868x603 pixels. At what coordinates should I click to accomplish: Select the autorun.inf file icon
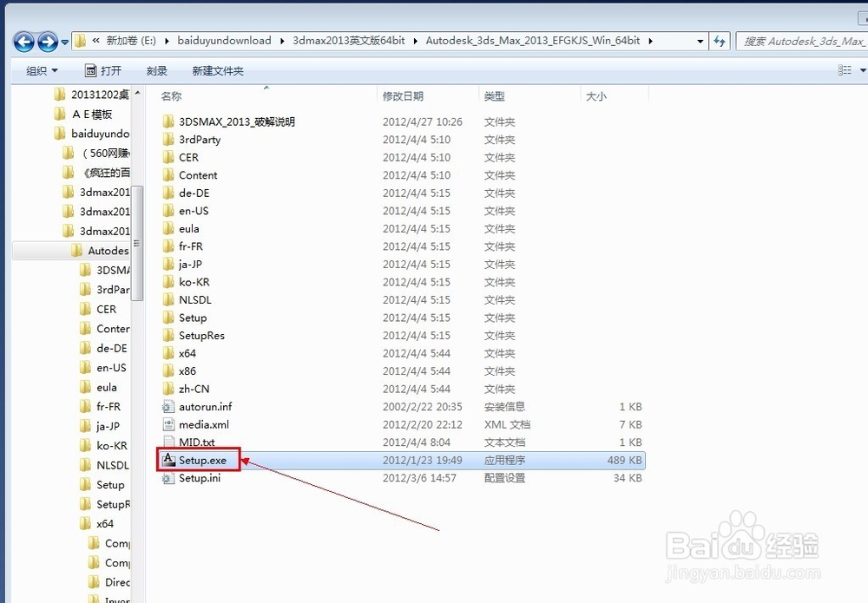168,407
